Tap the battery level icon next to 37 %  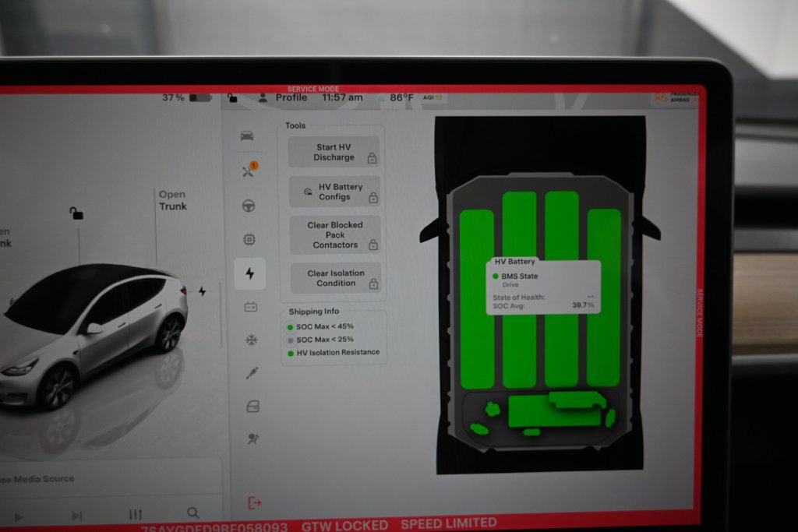click(x=200, y=97)
